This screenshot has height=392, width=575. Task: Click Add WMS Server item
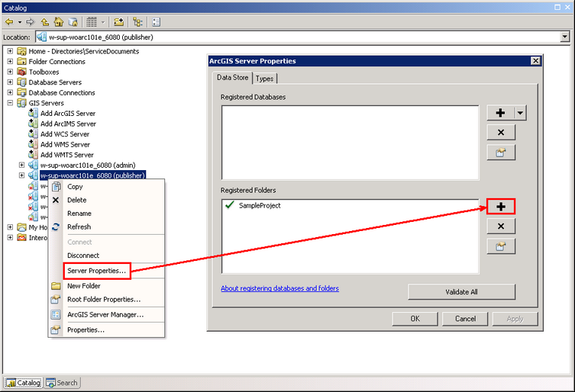(x=65, y=144)
